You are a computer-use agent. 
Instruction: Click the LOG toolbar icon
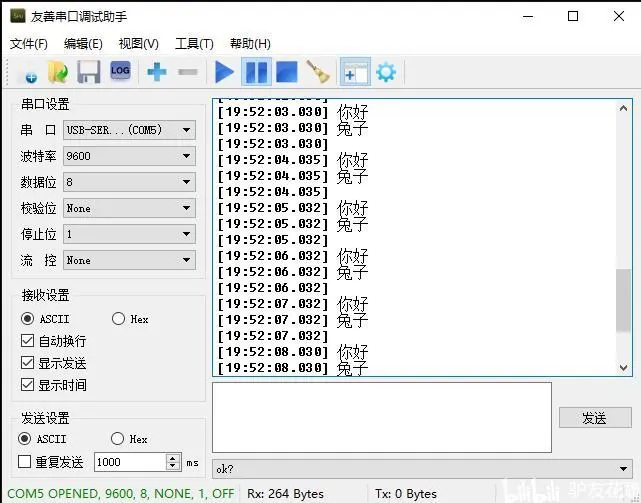click(x=120, y=71)
